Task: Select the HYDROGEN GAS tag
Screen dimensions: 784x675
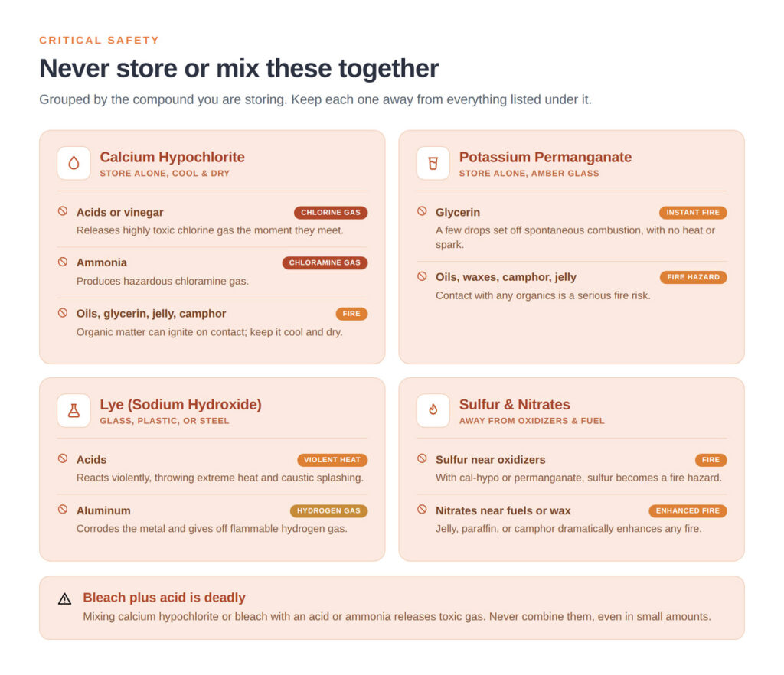Action: coord(328,510)
